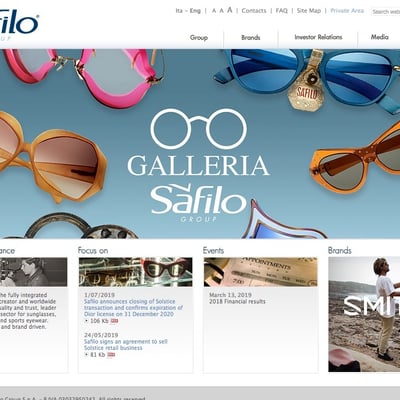This screenshot has height=400, width=400.
Task: Click the date 24/05/2019
Action: tap(101, 335)
